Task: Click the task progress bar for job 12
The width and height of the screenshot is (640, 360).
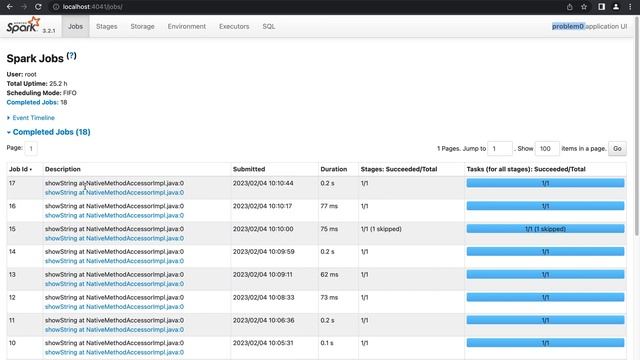Action: point(545,297)
